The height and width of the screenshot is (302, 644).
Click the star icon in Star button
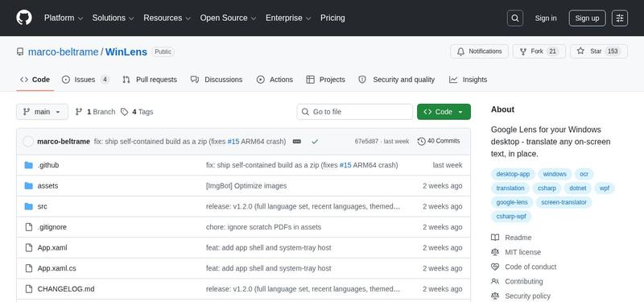click(580, 52)
